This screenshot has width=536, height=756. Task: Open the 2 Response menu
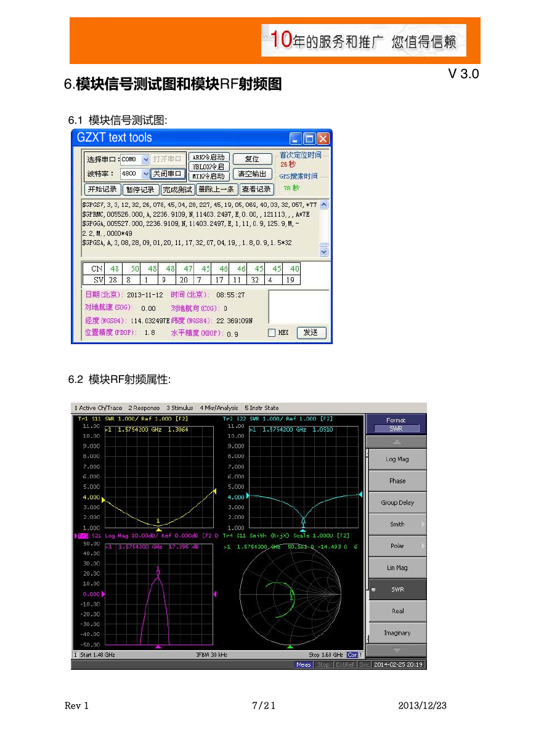(144, 408)
